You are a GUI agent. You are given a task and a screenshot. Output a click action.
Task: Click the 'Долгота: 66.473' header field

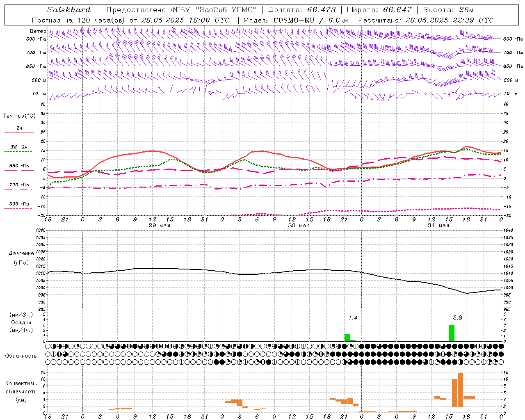302,10
